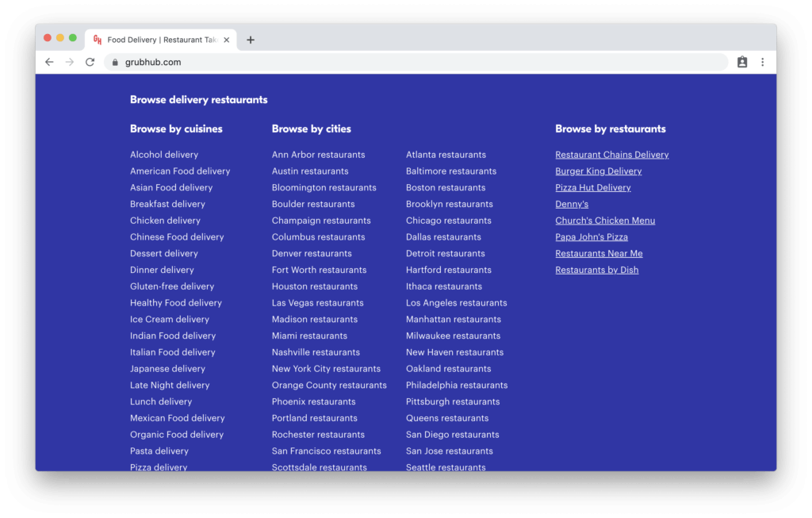Open Bloomington restaurants
The width and height of the screenshot is (812, 518).
[x=324, y=187]
